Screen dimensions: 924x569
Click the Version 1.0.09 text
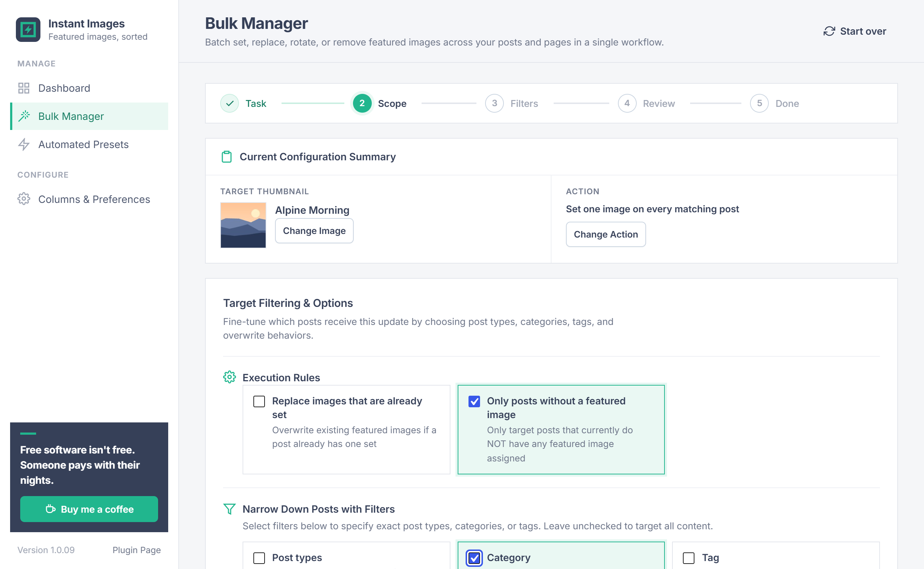(46, 550)
